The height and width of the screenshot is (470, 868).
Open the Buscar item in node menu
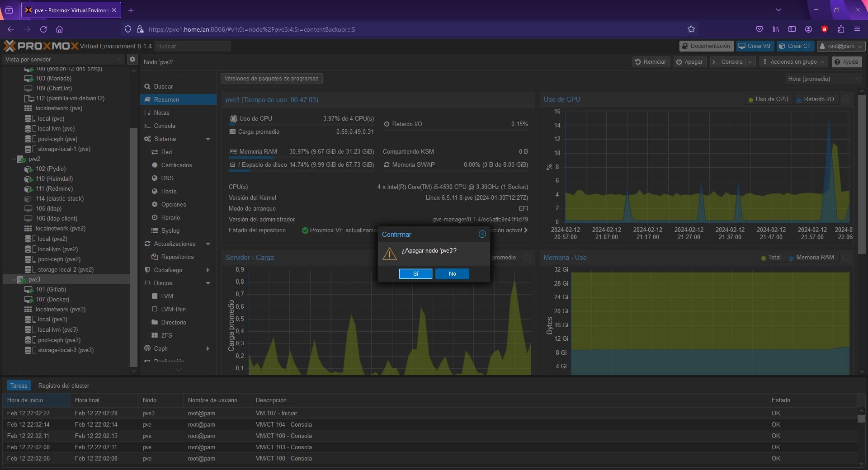(x=179, y=86)
